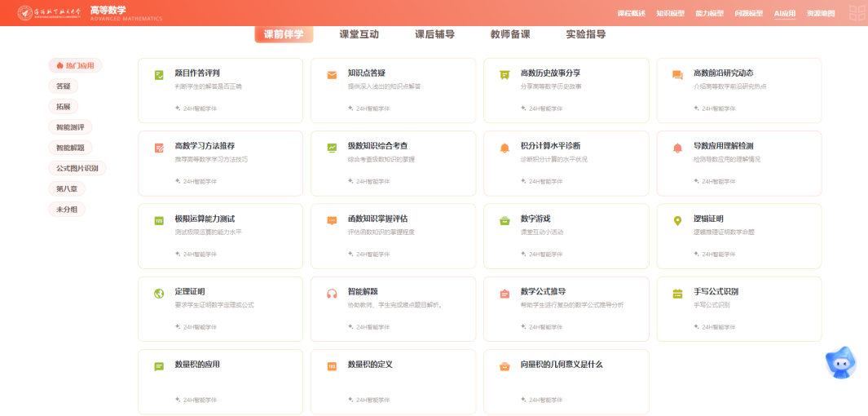Click the text 逻辑推理证明数学命题
This screenshot has width=868, height=416.
(724, 232)
